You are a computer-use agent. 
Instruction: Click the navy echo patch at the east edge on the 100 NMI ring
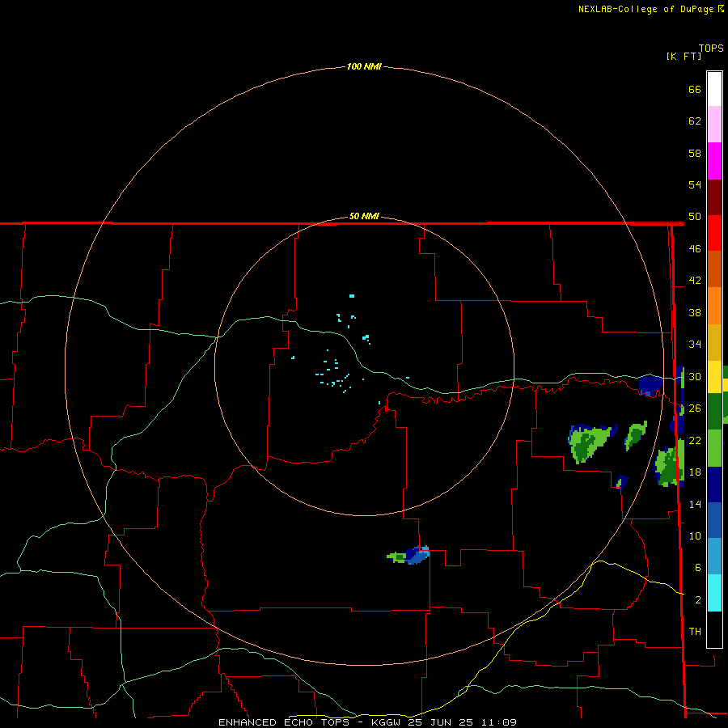coord(651,385)
